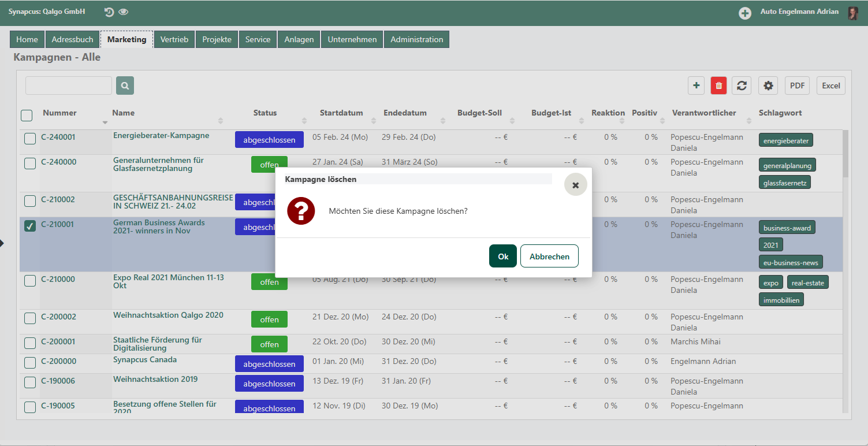Open table settings gear icon
The width and height of the screenshot is (868, 446).
pyautogui.click(x=768, y=86)
